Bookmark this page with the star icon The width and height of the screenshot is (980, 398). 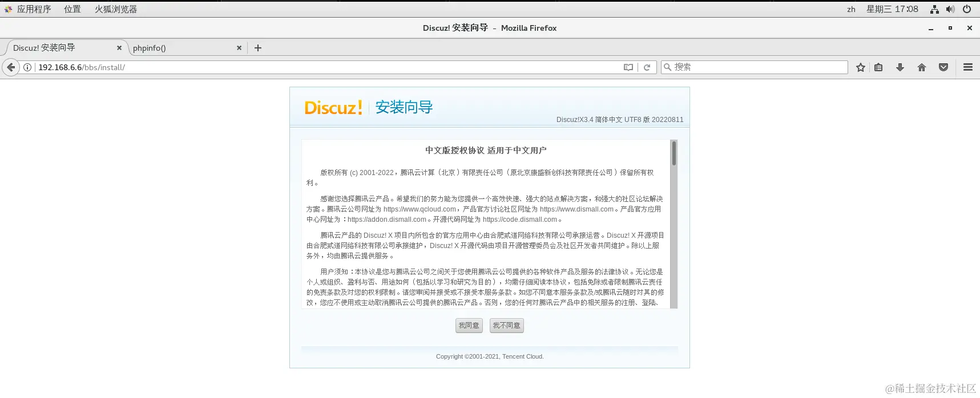tap(861, 67)
